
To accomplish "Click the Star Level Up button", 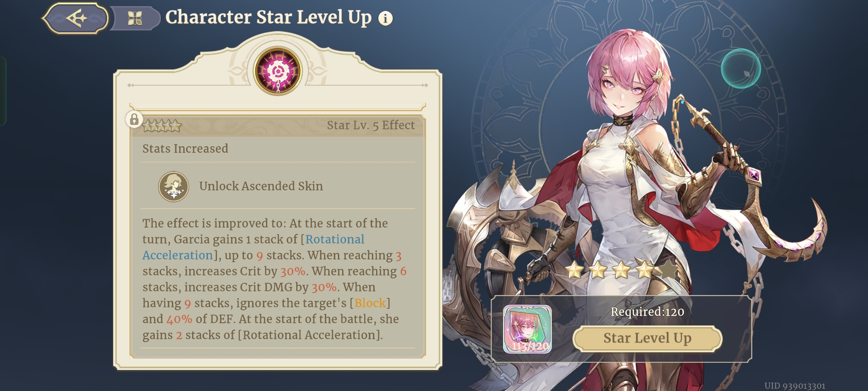I will click(x=647, y=339).
